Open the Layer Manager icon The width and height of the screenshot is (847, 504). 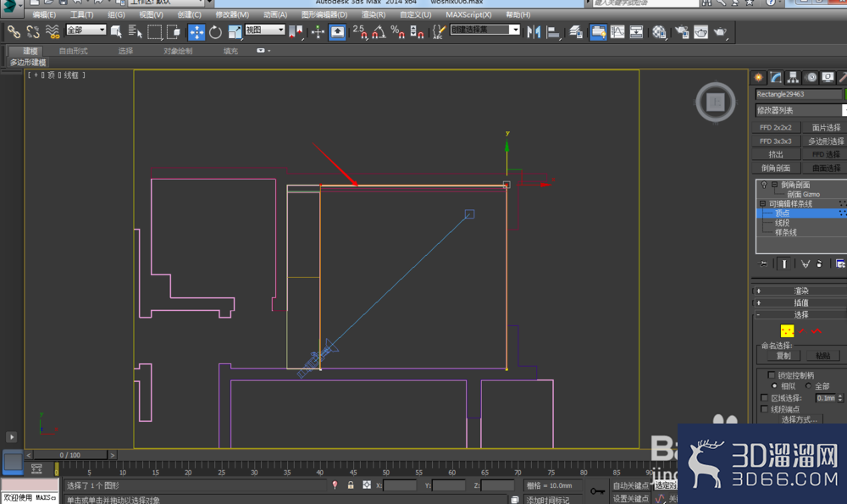click(576, 32)
